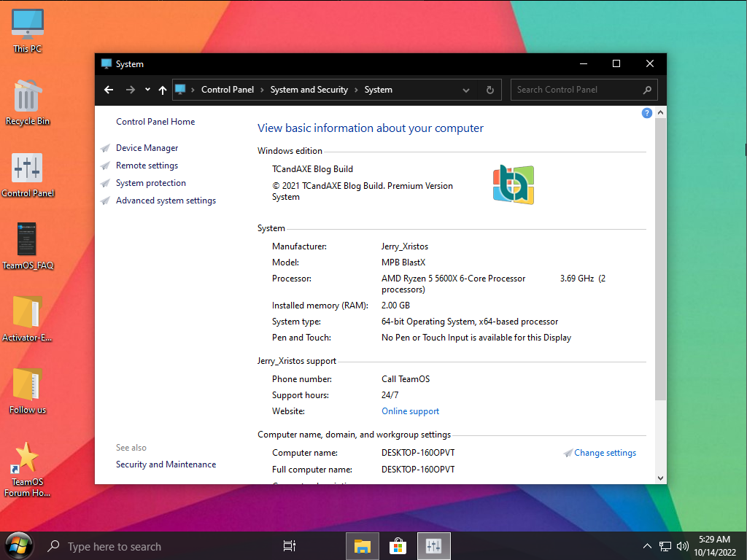Click the blue Help question mark icon
The width and height of the screenshot is (747, 560).
(x=646, y=113)
